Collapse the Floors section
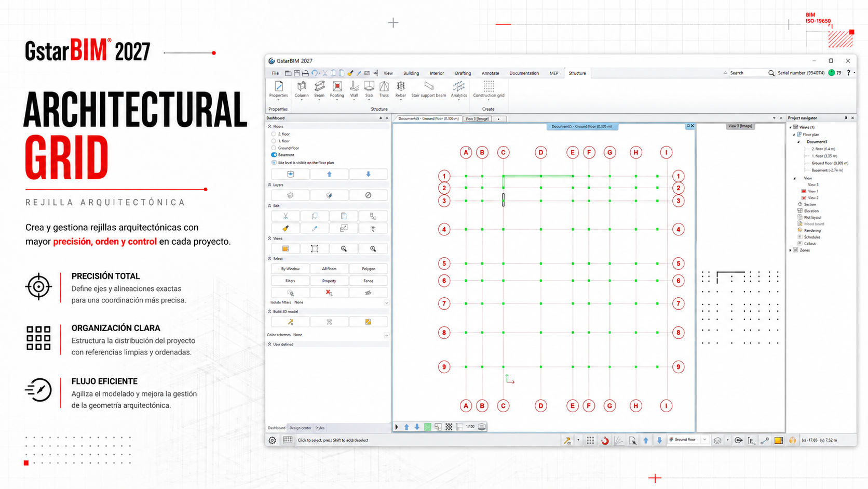Screen dimensions: 868x489 pos(270,126)
